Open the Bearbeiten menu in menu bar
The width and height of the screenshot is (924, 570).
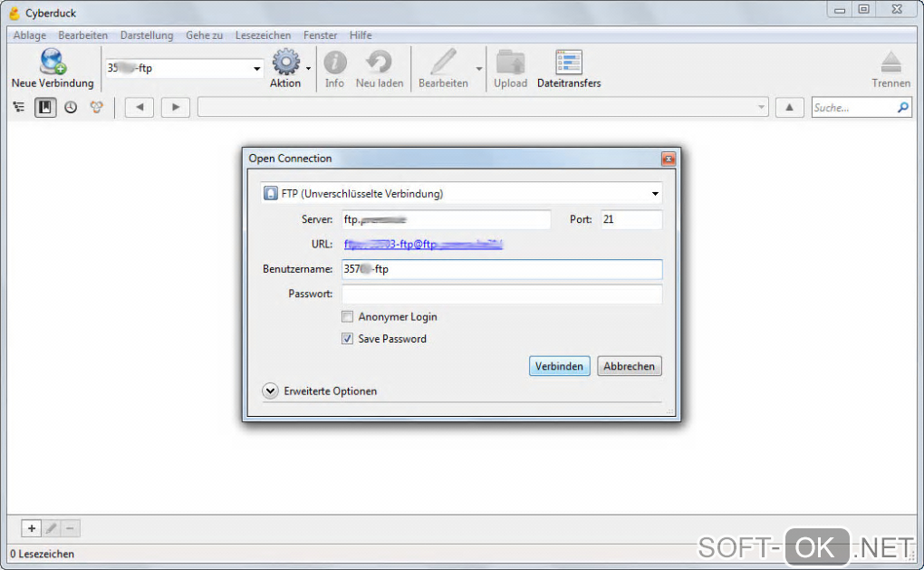click(83, 35)
